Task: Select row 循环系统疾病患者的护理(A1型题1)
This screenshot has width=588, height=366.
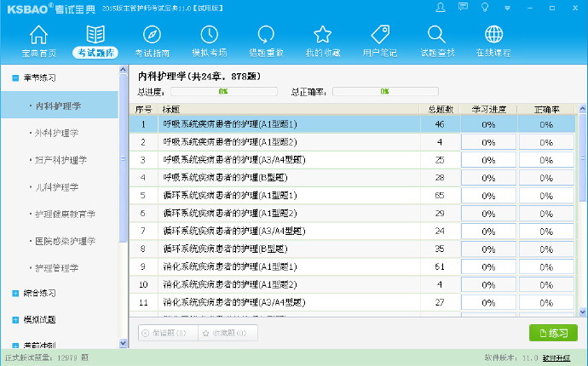Action: pyautogui.click(x=352, y=196)
